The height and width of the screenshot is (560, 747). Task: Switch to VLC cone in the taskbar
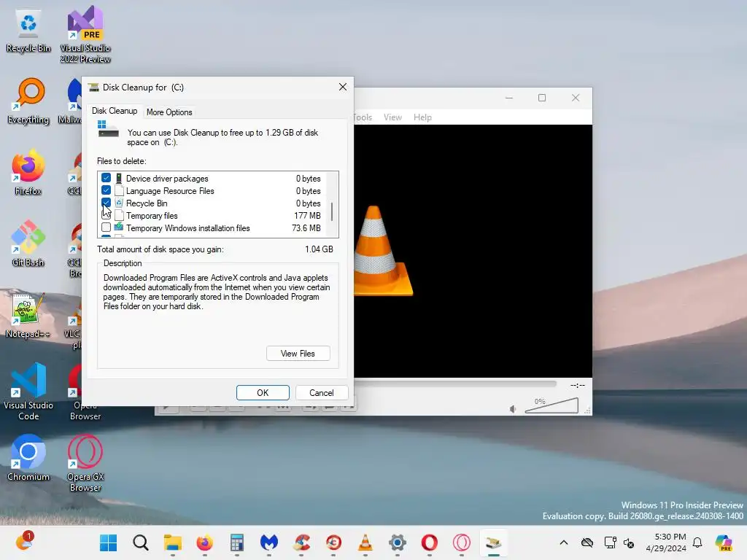(365, 542)
